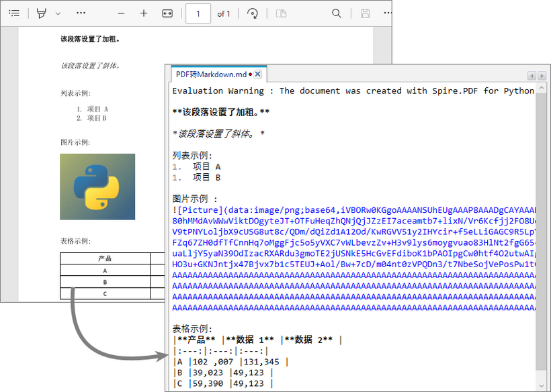
Task: Click the 图片示例 line in the editor
Action: pos(195,199)
